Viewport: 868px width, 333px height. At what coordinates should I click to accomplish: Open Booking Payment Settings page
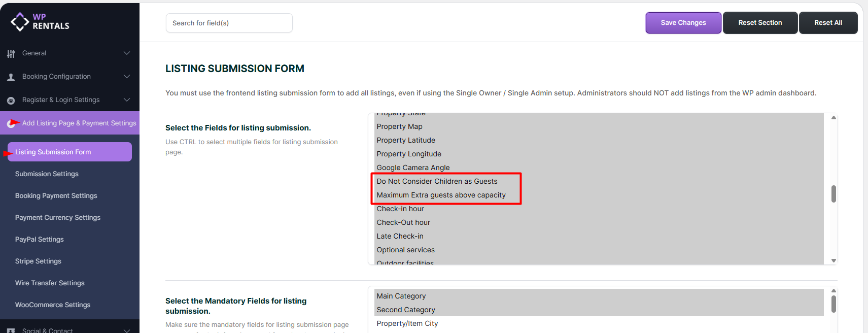tap(56, 196)
